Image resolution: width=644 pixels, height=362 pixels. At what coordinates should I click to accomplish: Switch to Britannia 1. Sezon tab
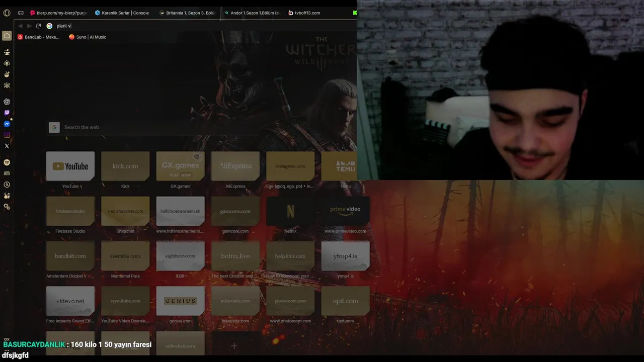[x=187, y=13]
